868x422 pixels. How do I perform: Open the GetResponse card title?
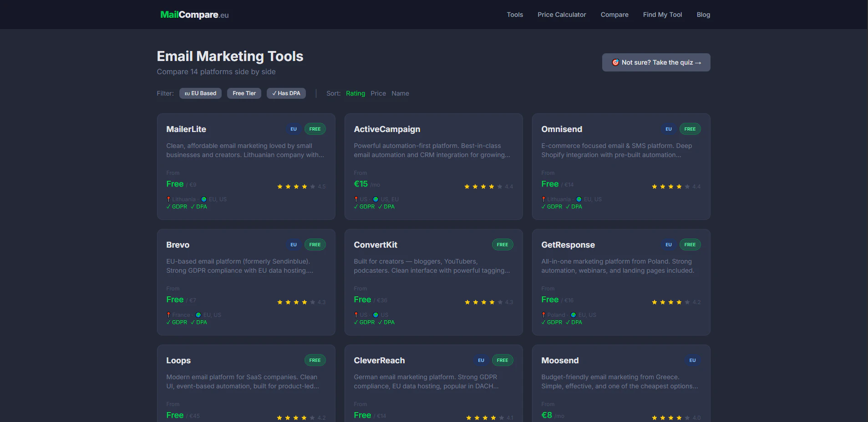(568, 245)
